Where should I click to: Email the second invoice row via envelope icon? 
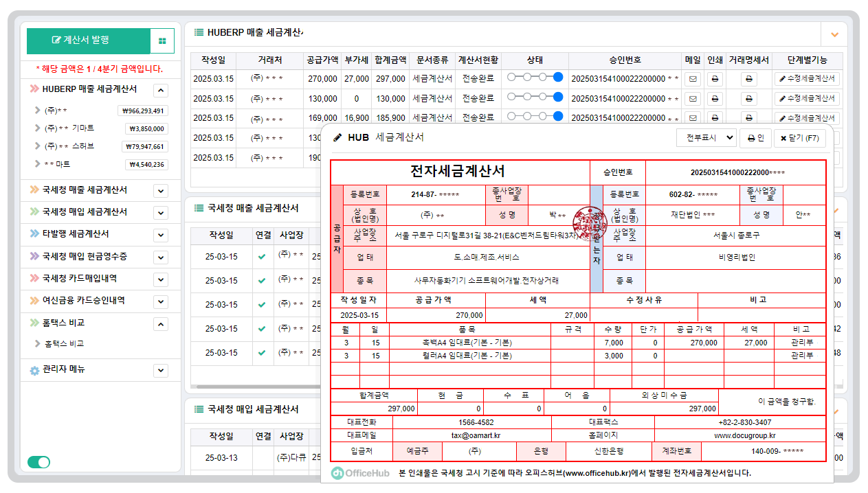click(693, 97)
